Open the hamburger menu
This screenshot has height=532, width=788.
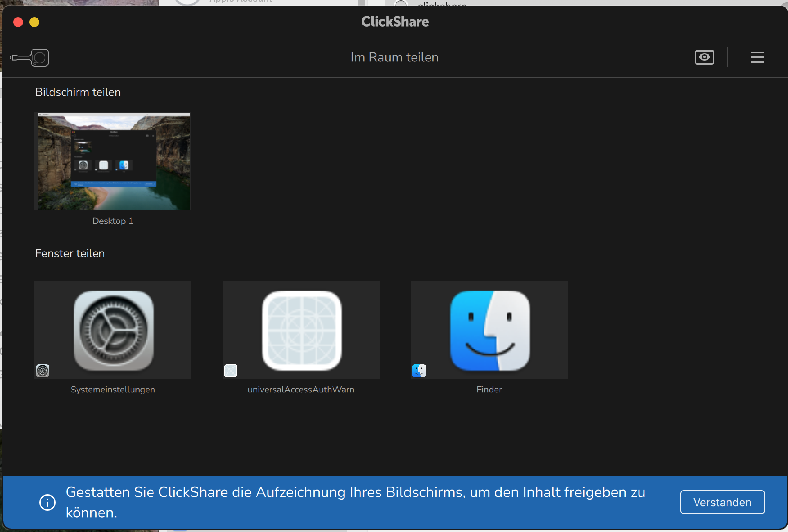coord(757,57)
